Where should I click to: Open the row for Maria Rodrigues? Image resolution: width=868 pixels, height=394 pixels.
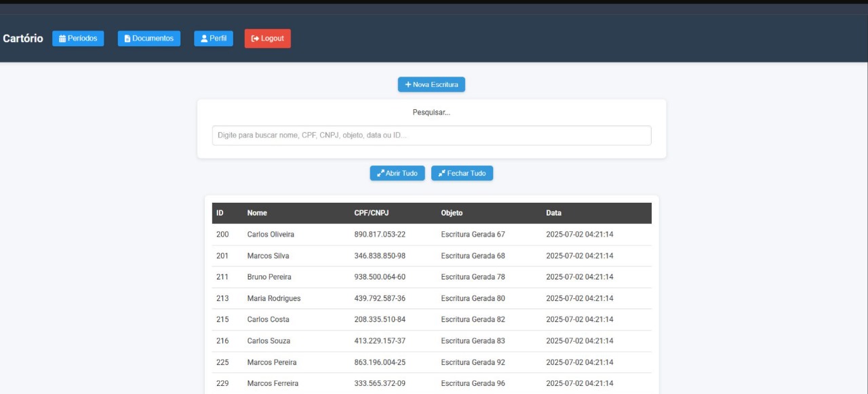coord(274,298)
